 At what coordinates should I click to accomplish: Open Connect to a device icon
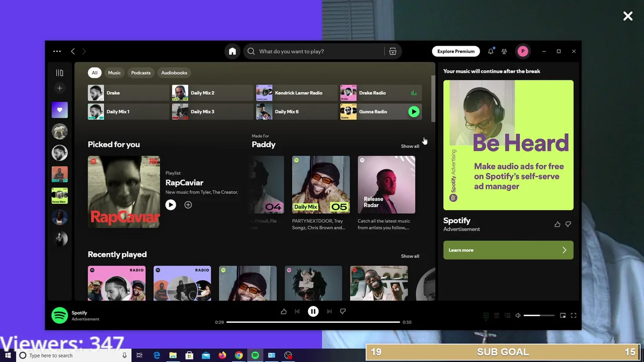pos(508,316)
